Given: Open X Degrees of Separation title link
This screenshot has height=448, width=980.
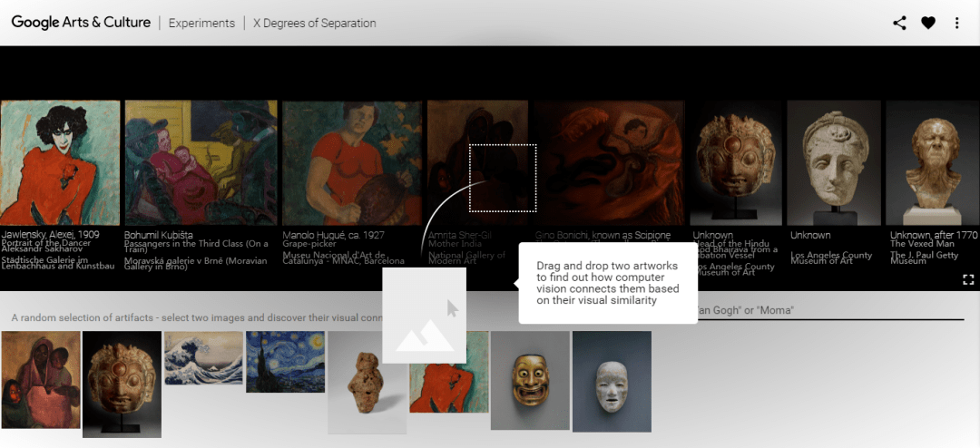Looking at the screenshot, I should pyautogui.click(x=314, y=23).
